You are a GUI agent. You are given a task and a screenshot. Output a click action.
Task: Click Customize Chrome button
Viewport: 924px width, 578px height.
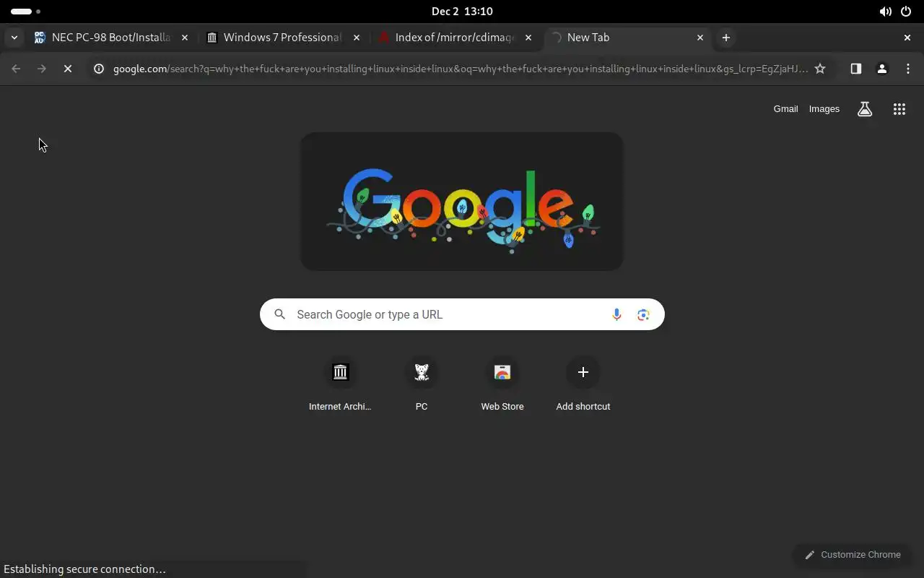(853, 555)
